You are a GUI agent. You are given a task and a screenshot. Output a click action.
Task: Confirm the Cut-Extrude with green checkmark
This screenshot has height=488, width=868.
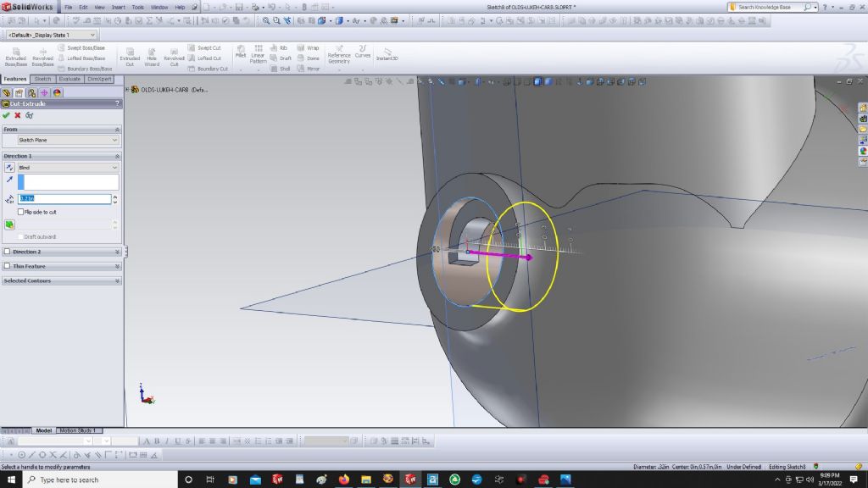7,115
